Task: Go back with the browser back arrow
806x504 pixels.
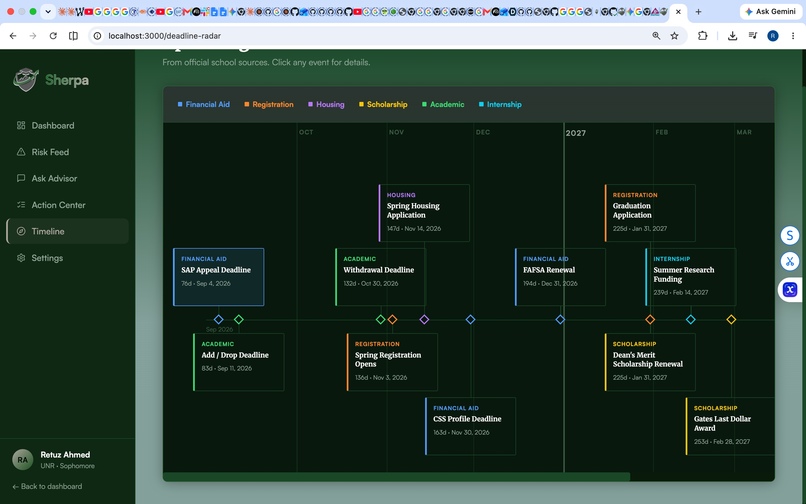Action: pyautogui.click(x=13, y=35)
